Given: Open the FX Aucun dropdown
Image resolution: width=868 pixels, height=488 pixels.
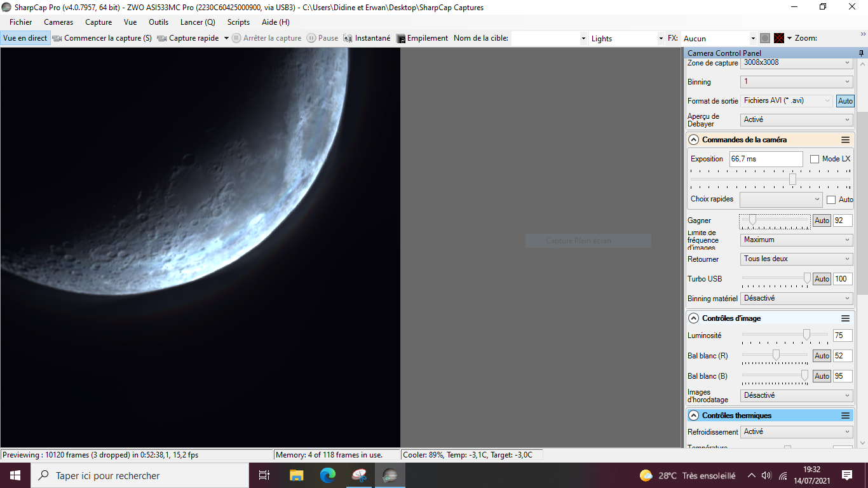Looking at the screenshot, I should pos(719,38).
